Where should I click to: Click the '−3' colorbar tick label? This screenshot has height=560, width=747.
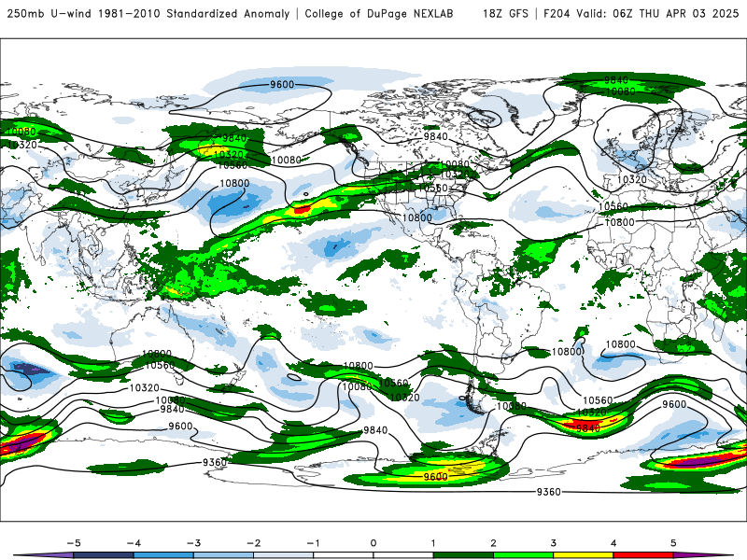(x=193, y=543)
